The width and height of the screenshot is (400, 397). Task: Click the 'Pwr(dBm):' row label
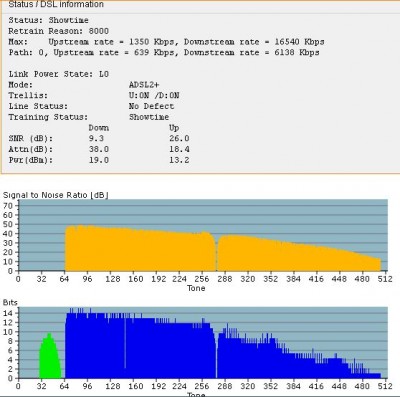point(31,160)
